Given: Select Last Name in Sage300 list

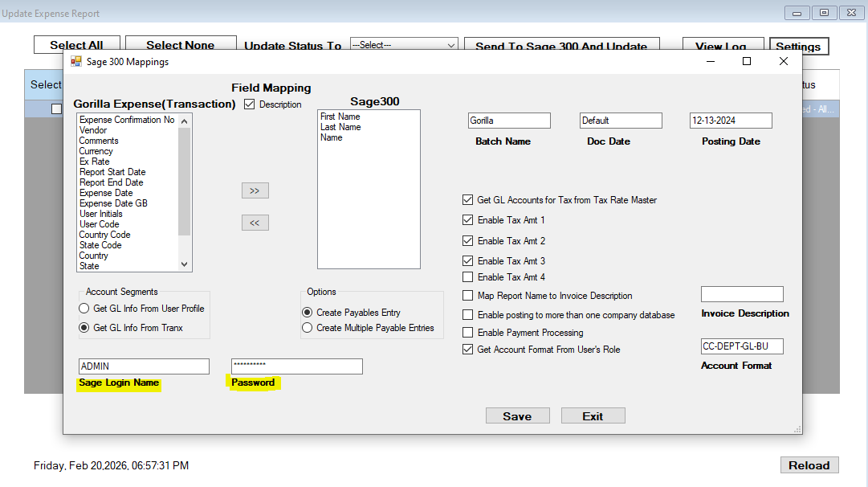Looking at the screenshot, I should point(340,127).
